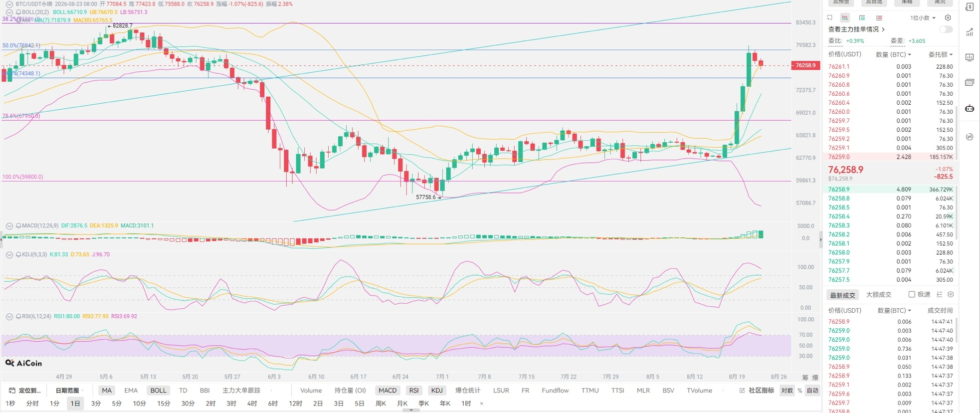Open recent trades settings hexagon icon
This screenshot has width=980, height=413.
coord(951,295)
